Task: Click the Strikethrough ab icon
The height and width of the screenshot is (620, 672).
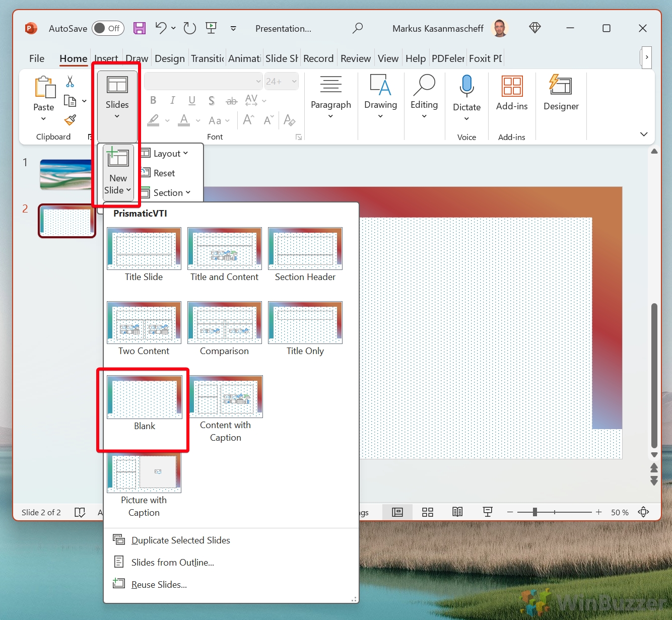Action: click(x=231, y=101)
